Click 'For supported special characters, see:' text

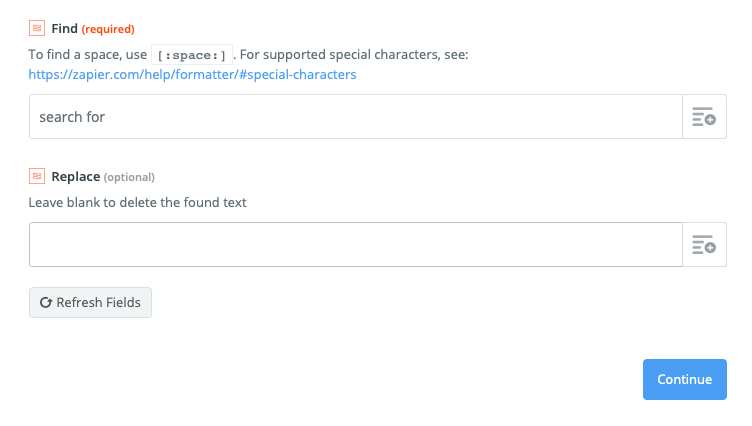(x=354, y=55)
